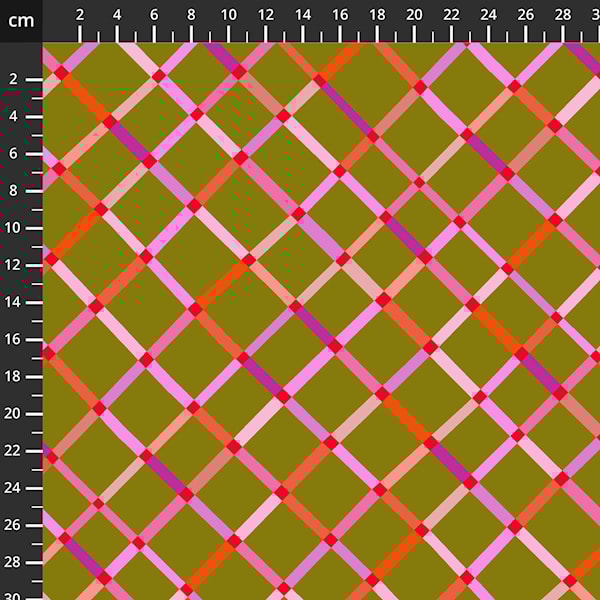Click the 22 mark on the left ruler
This screenshot has width=600, height=600.
coord(16,451)
